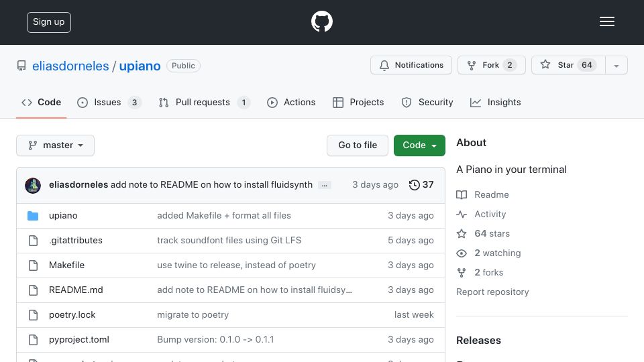Click the '5 days ago' timestamp for .gitattributes
The height and width of the screenshot is (362, 644).
click(411, 240)
